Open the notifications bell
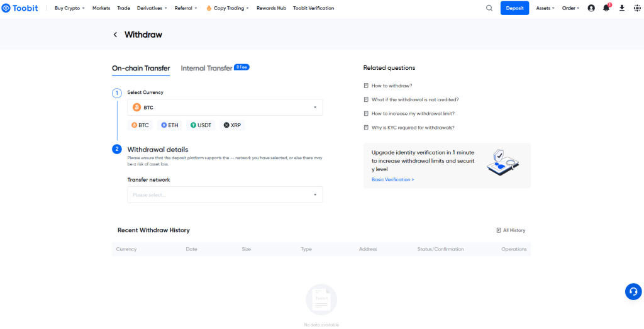Viewport: 644px width, 329px height. click(606, 8)
